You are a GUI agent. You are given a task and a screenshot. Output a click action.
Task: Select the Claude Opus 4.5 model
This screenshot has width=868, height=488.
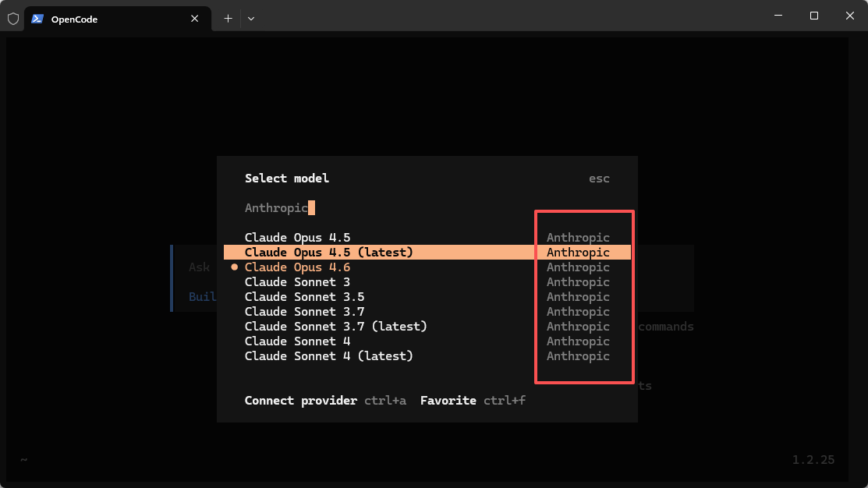[427, 237]
